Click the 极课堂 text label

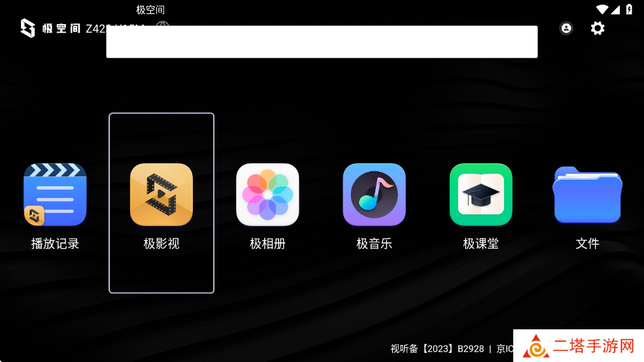(481, 244)
